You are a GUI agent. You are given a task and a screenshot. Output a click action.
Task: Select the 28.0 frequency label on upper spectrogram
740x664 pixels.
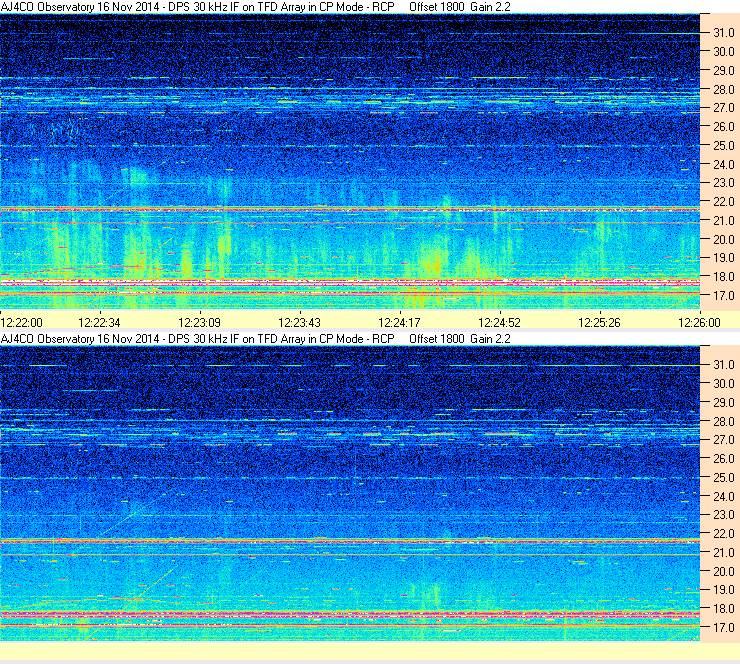[724, 90]
